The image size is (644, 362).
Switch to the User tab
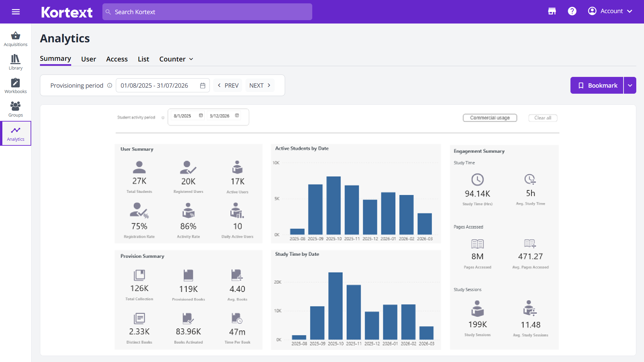88,59
